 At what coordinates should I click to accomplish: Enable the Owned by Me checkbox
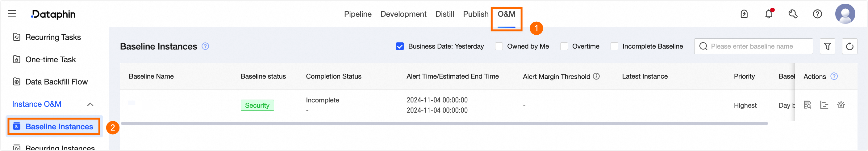(x=499, y=46)
